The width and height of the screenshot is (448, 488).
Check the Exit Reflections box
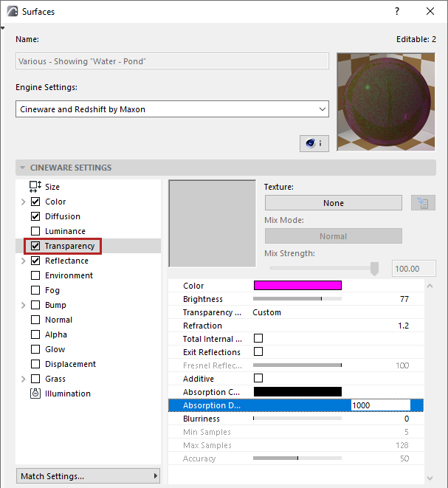[x=258, y=351]
